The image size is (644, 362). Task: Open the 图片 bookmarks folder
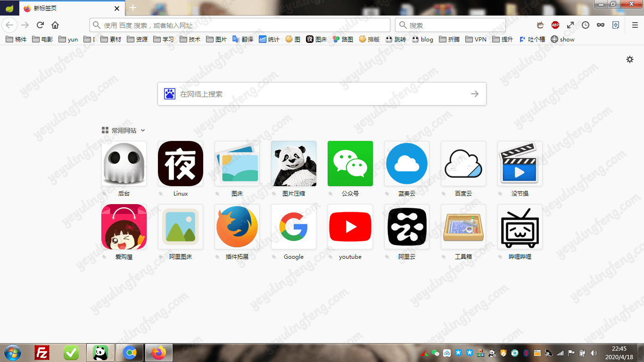click(216, 39)
